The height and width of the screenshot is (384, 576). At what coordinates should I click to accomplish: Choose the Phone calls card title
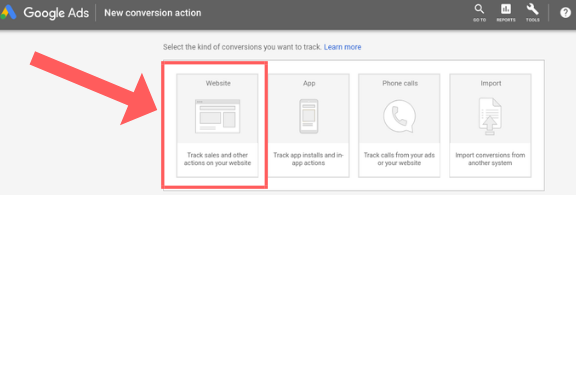400,83
